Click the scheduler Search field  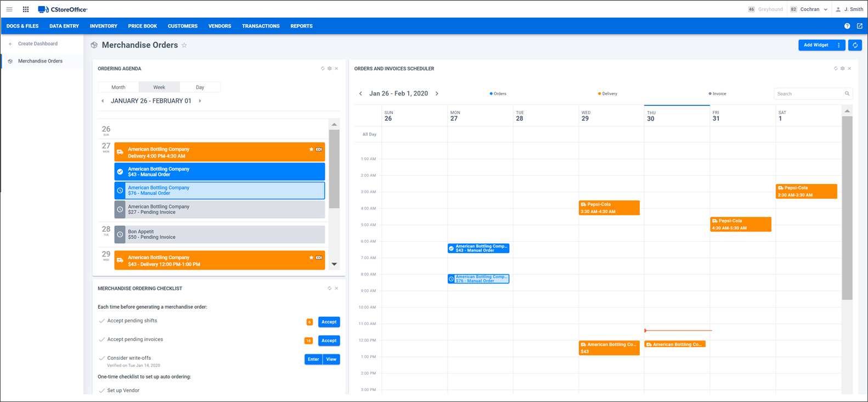813,94
